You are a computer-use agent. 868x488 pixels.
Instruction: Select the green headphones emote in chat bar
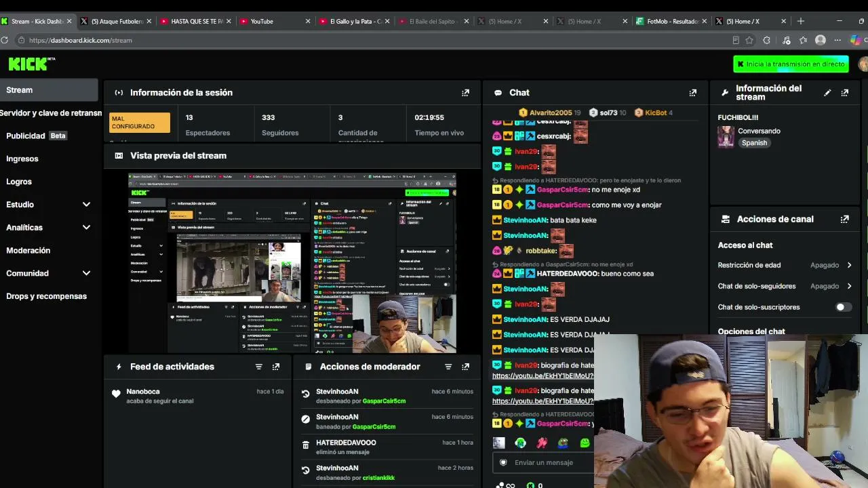click(520, 443)
